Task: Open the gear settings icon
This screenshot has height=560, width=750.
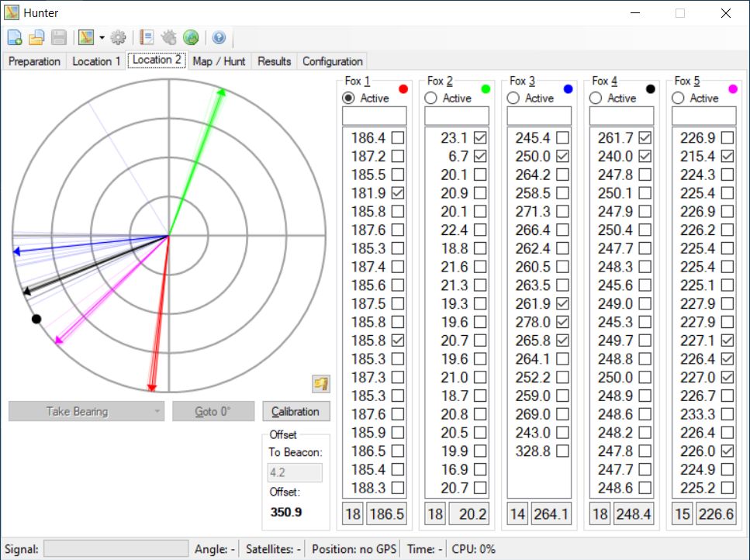Action: coord(118,37)
